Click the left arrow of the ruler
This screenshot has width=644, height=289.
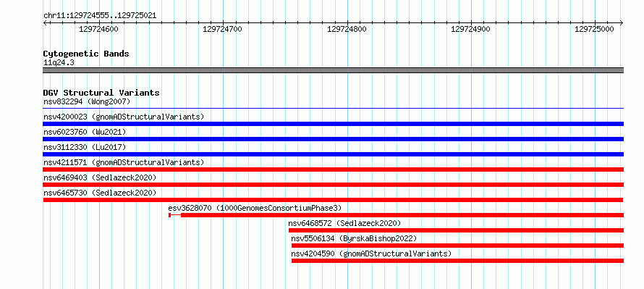(x=45, y=22)
